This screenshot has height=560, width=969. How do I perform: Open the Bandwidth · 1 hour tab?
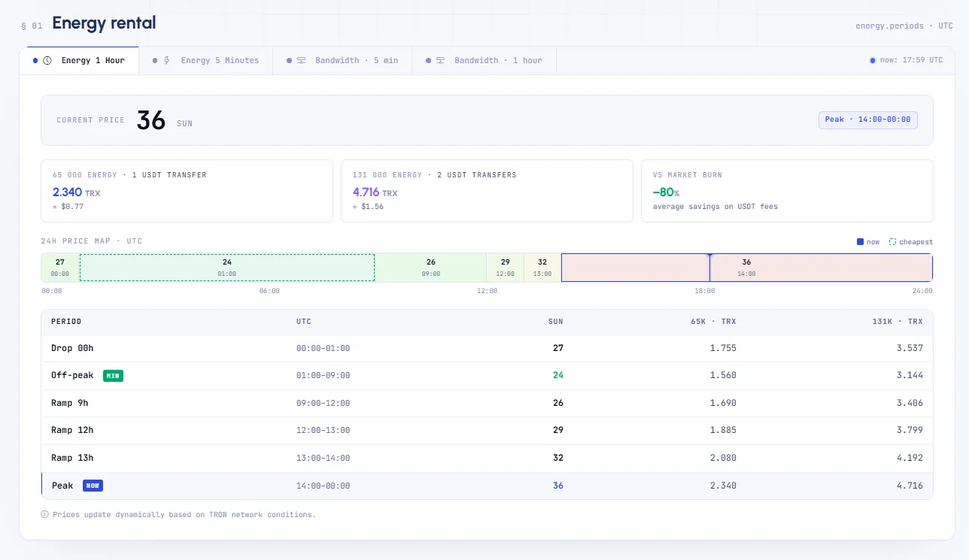pyautogui.click(x=484, y=60)
